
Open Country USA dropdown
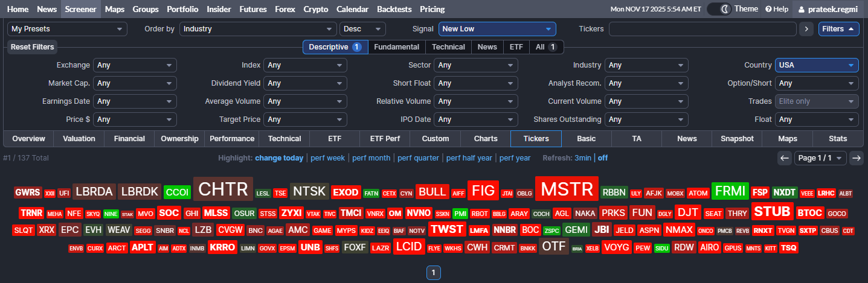(817, 65)
